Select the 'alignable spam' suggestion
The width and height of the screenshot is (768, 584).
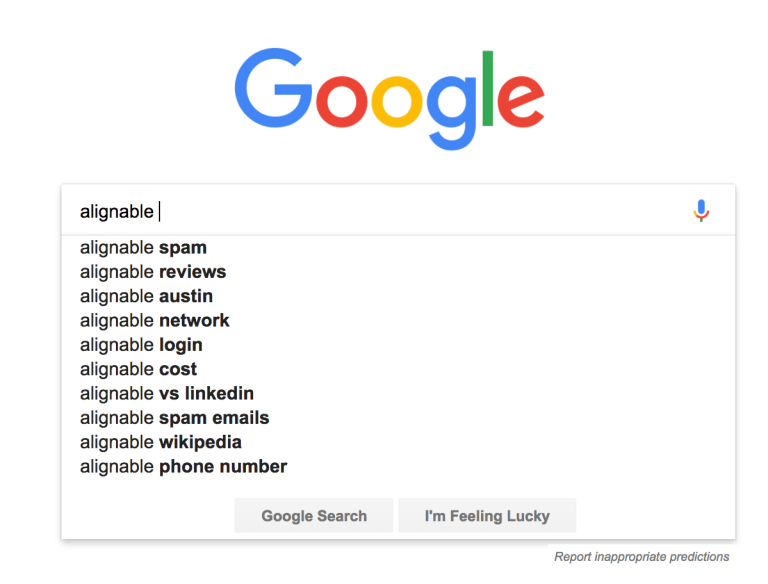143,248
